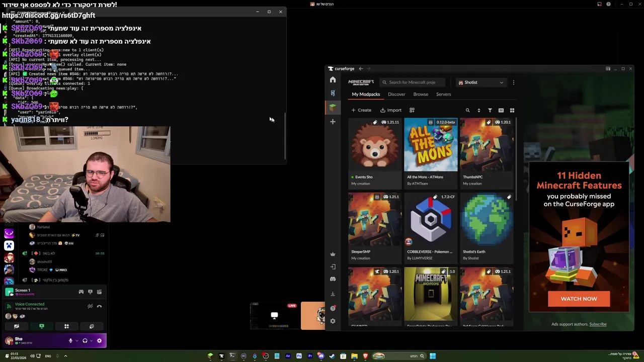Mute the Discord microphone
Viewport: 644px width, 362px height.
[x=70, y=341]
